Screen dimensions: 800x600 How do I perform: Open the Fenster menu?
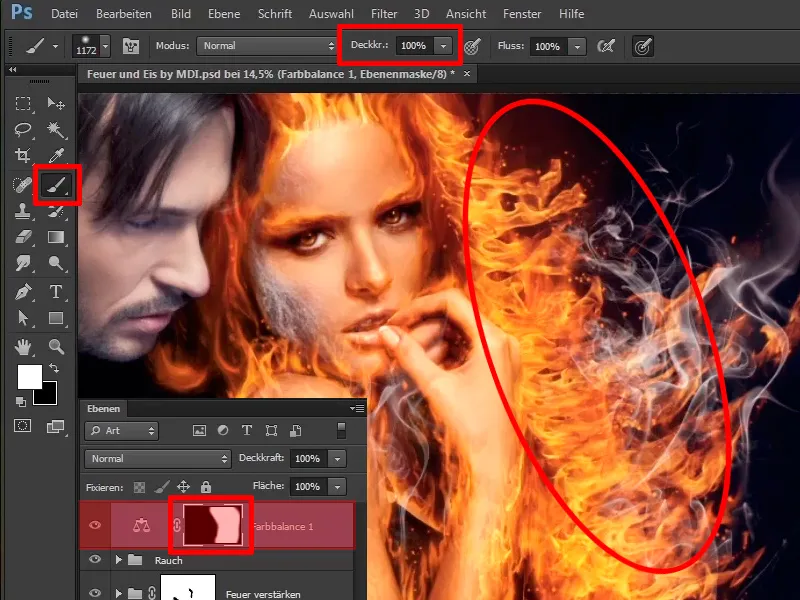[522, 14]
